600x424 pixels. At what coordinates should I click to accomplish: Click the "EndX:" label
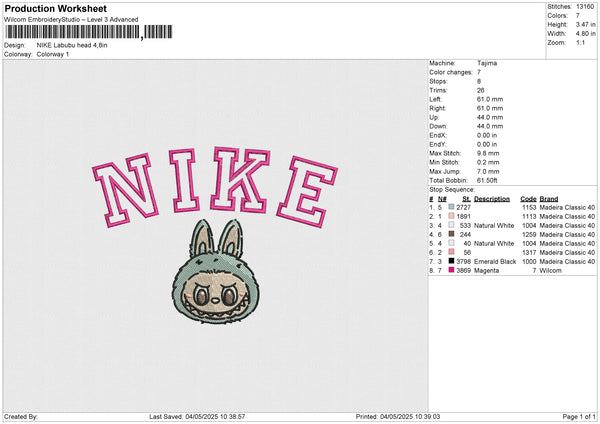(438, 135)
